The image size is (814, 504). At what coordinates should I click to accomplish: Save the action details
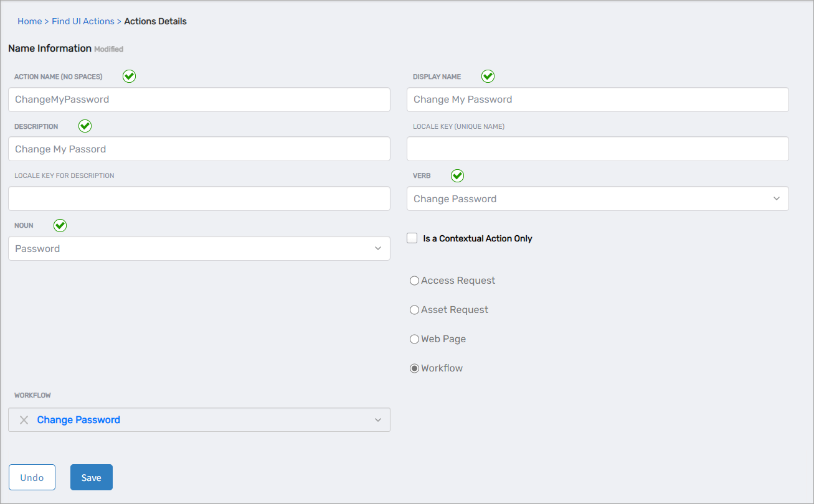91,477
